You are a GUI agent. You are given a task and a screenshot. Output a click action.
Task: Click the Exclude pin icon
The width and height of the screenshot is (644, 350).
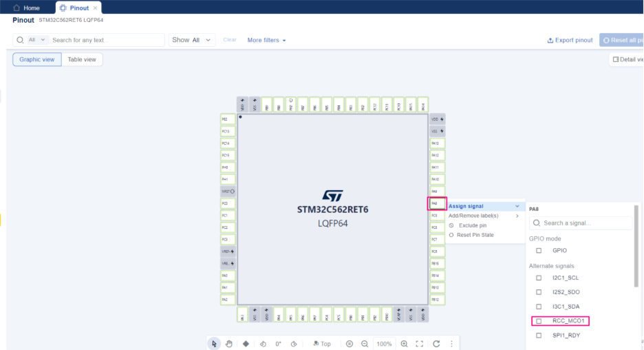(451, 225)
